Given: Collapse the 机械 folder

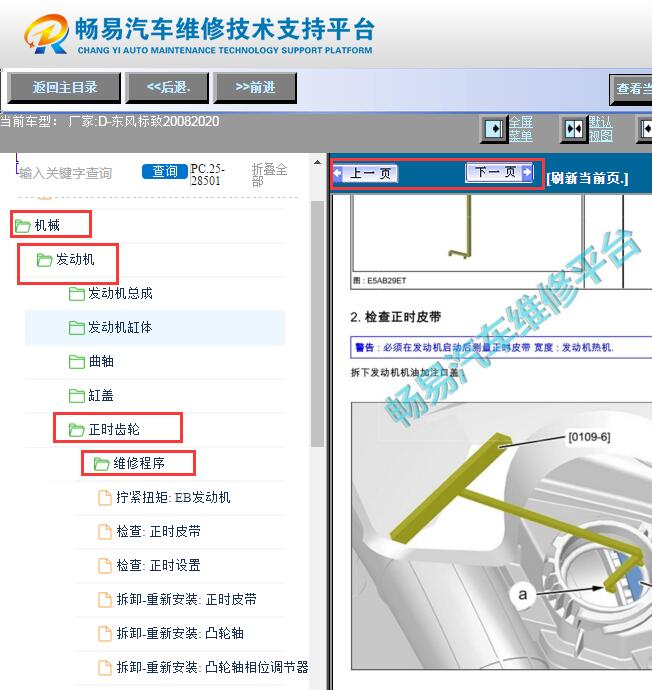Looking at the screenshot, I should (47, 225).
